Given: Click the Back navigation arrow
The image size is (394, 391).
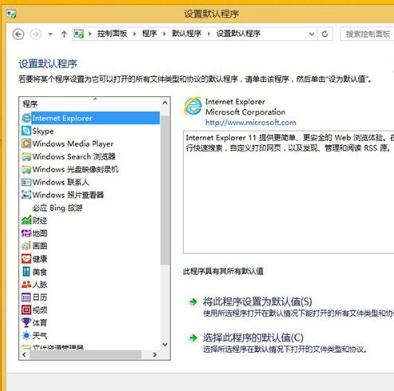Looking at the screenshot, I should (18, 34).
